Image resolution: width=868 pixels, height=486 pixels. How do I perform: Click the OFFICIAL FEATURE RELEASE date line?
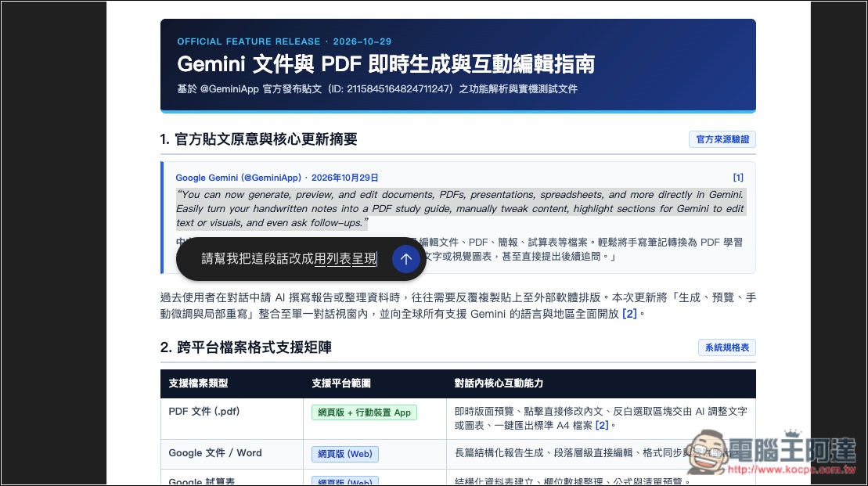tap(284, 41)
